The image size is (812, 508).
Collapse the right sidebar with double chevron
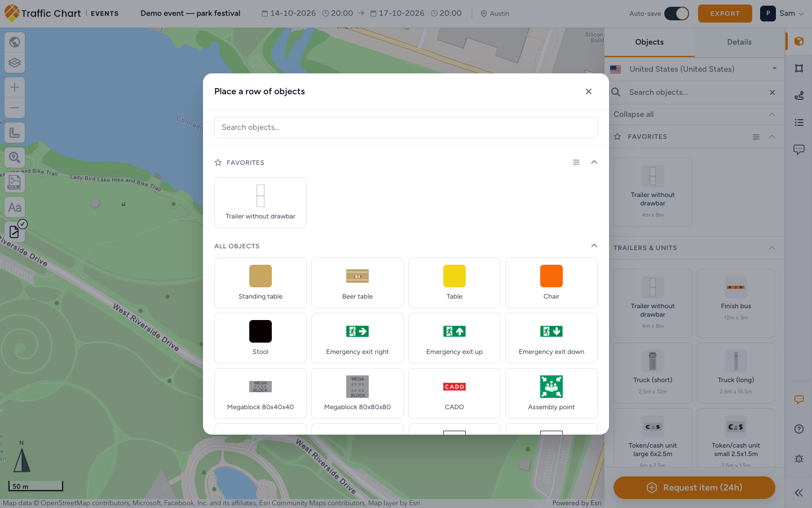(799, 493)
